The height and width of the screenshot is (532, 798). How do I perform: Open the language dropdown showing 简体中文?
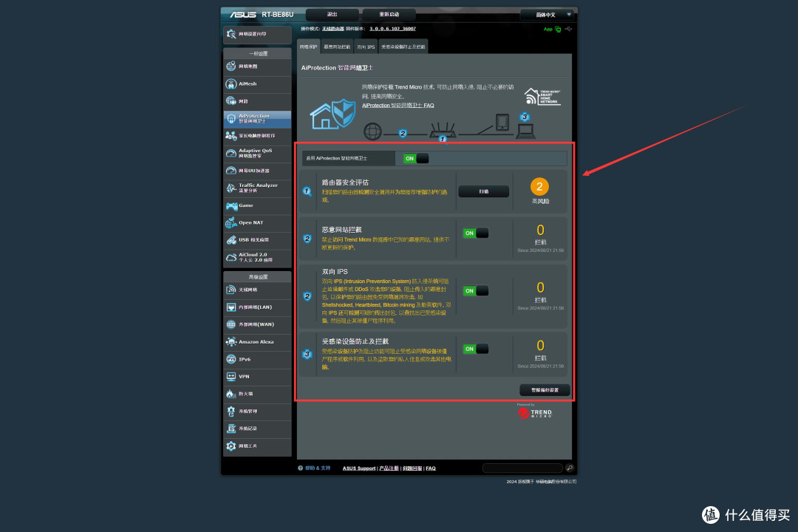548,15
